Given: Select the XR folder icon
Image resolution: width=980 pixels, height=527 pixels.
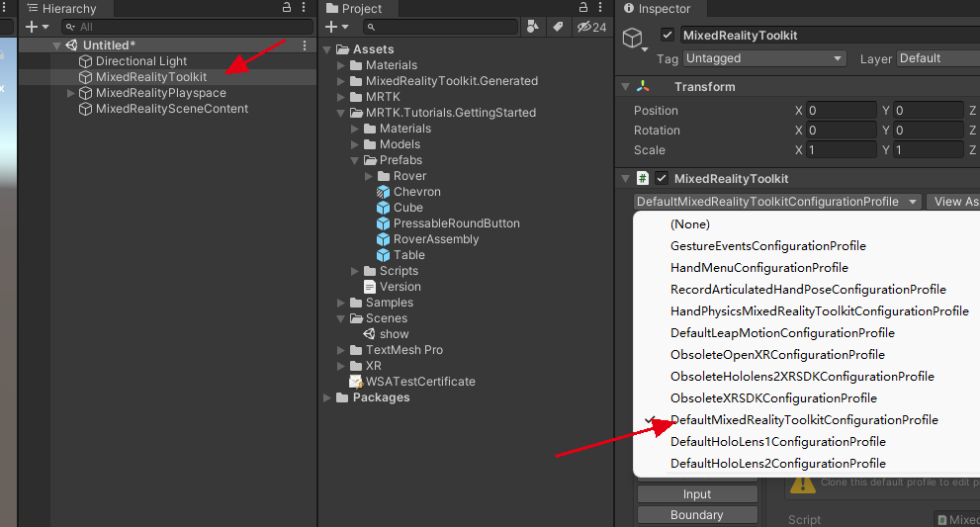Looking at the screenshot, I should pyautogui.click(x=356, y=366).
